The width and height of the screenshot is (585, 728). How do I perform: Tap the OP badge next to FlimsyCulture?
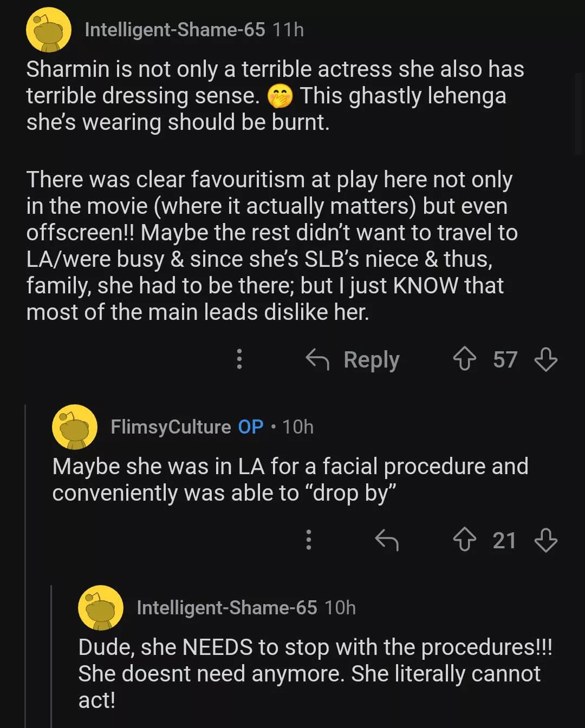click(x=251, y=427)
